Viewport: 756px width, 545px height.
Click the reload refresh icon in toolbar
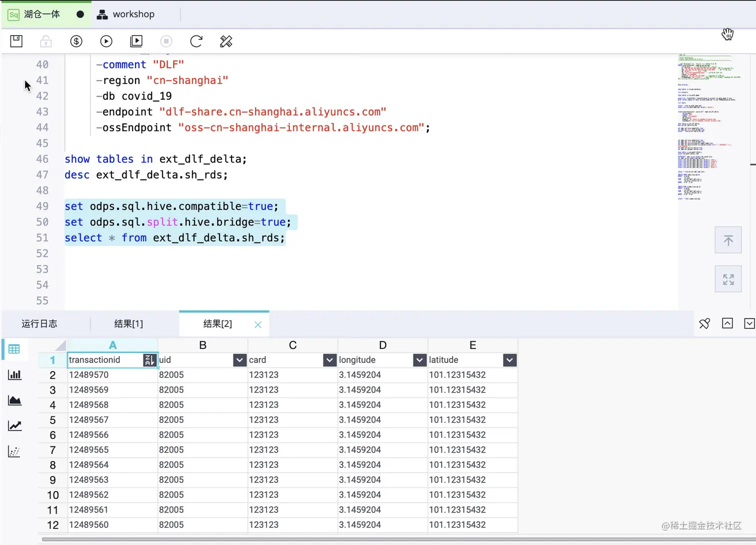(196, 41)
